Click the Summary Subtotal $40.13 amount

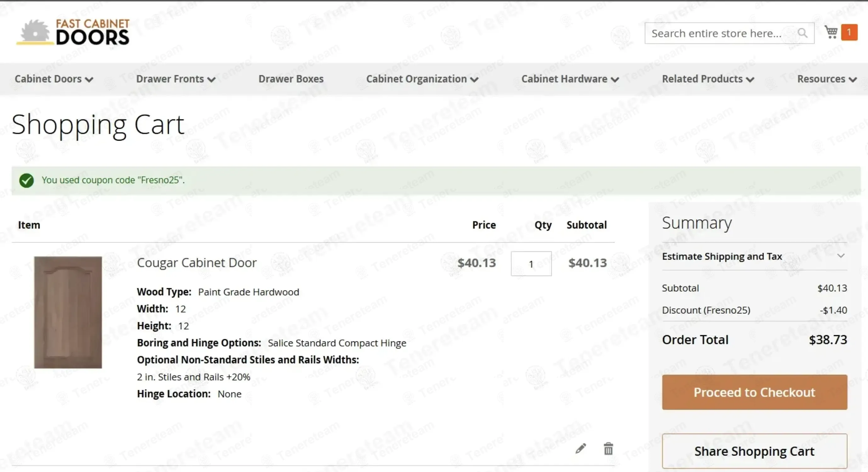(832, 288)
